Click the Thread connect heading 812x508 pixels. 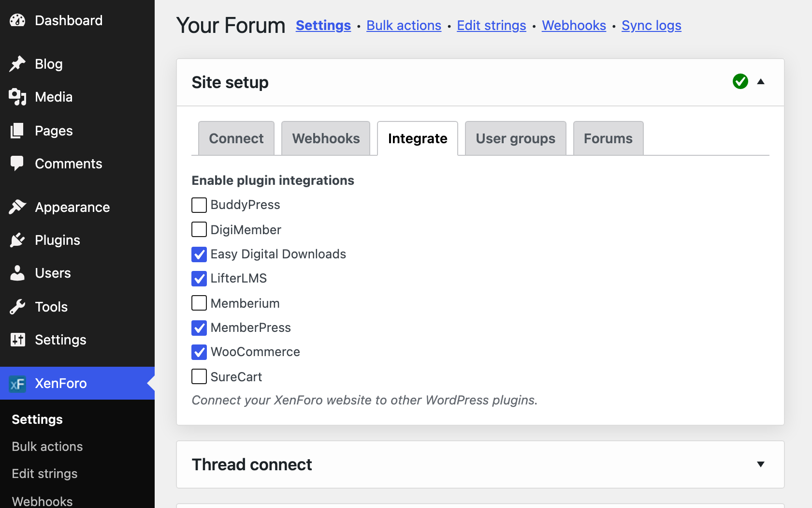[x=252, y=464]
